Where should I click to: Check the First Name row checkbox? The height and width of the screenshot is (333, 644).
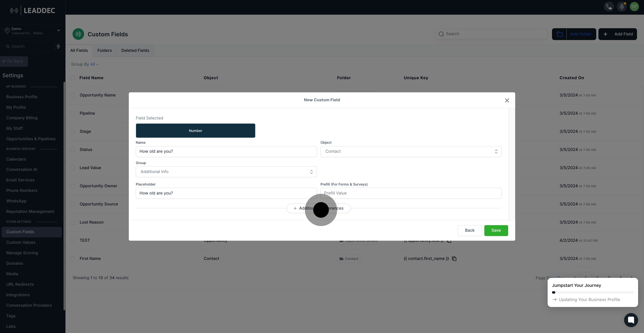click(73, 259)
